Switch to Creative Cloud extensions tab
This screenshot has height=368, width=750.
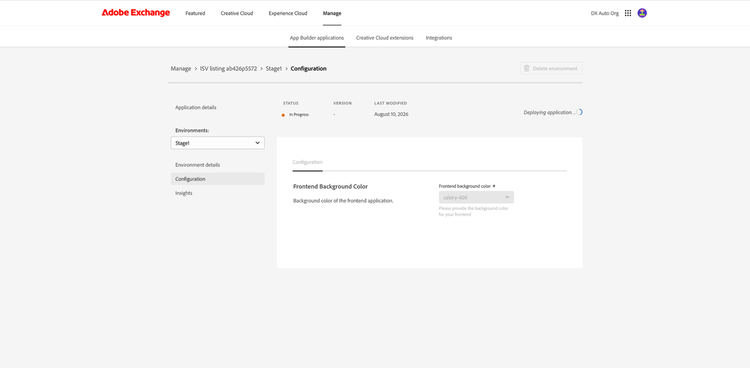click(x=385, y=38)
